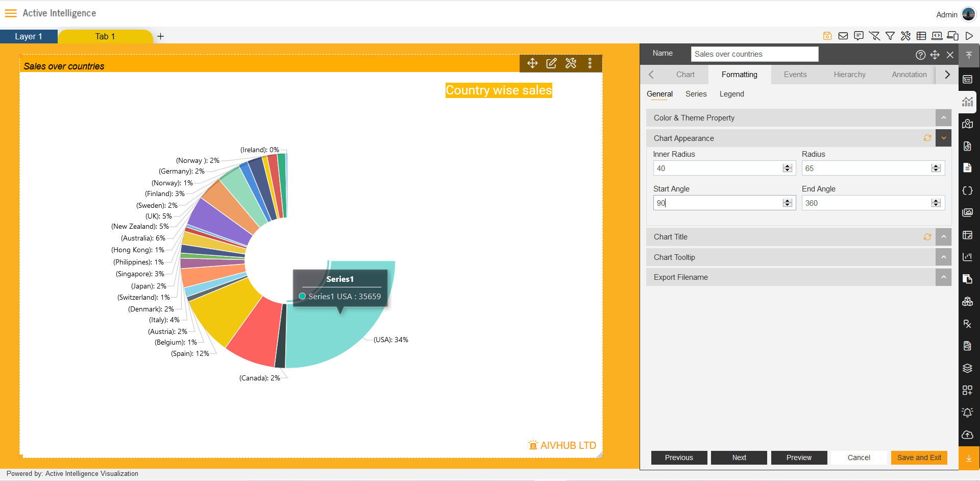Click the wrench tools icon on widget
The image size is (980, 481).
point(571,63)
